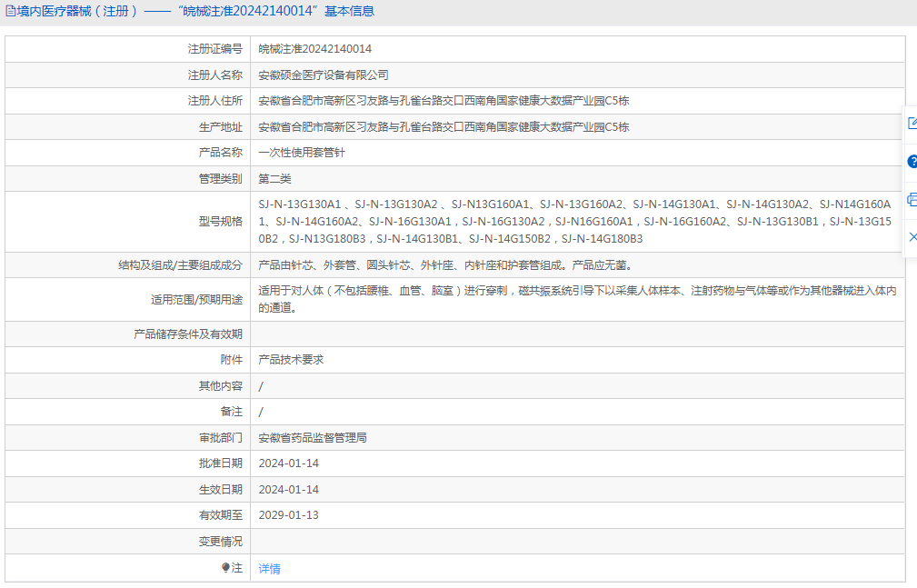The width and height of the screenshot is (917, 588).
Task: Click the 适用范围/预期用途 label
Action: pyautogui.click(x=196, y=300)
